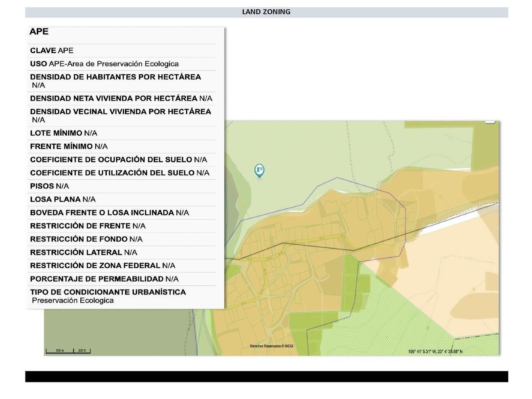Click the teal location marker pin on map
The image size is (532, 399).
pyautogui.click(x=260, y=170)
